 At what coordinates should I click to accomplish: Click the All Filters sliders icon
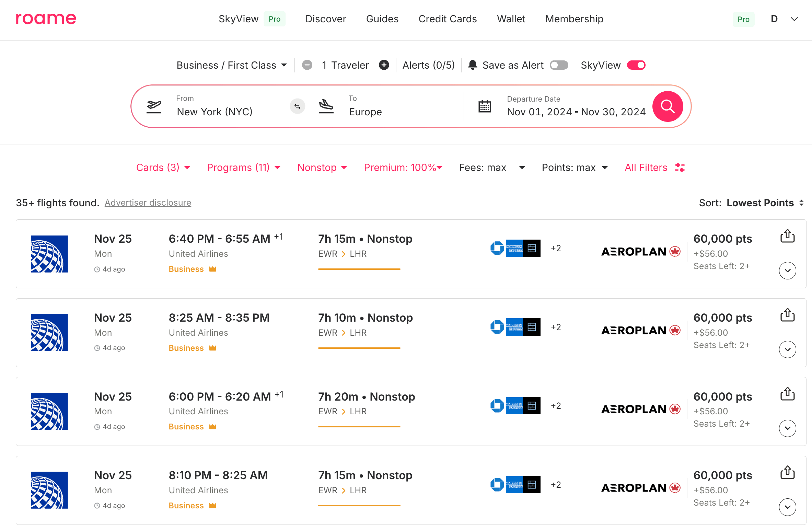(x=680, y=168)
